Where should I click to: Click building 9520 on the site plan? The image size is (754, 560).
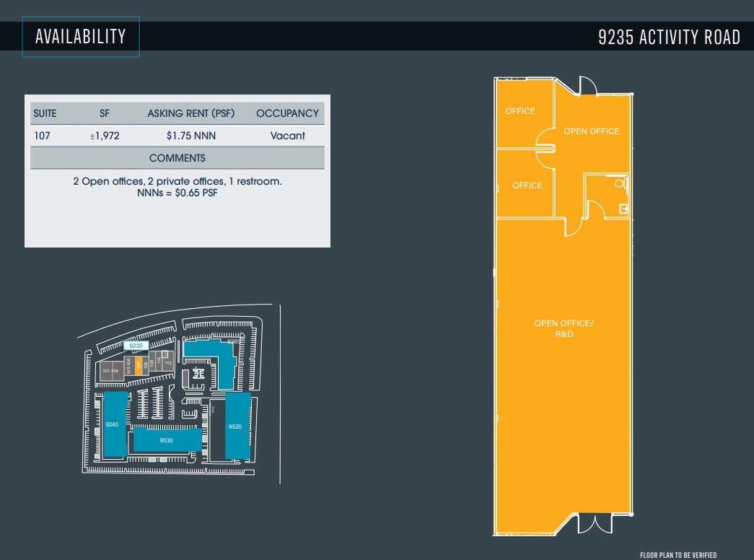(235, 426)
